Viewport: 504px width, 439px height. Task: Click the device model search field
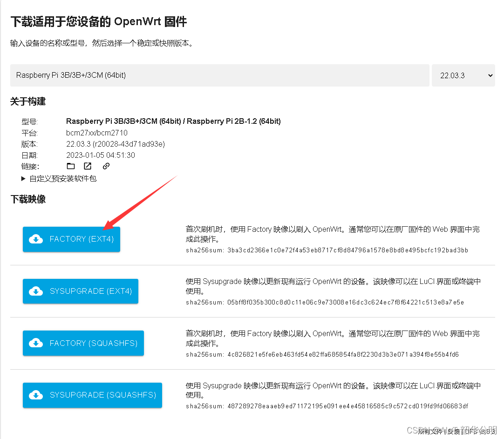coord(219,75)
